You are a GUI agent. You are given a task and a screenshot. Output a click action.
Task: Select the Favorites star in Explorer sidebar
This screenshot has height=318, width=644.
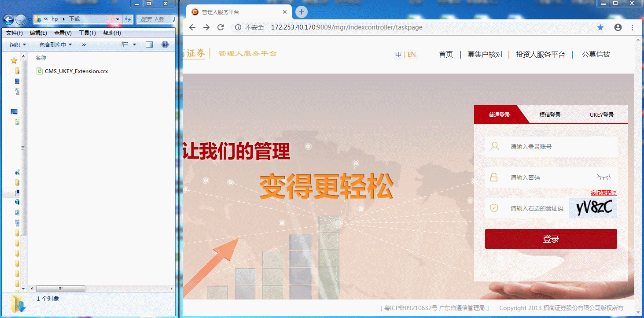coord(14,61)
